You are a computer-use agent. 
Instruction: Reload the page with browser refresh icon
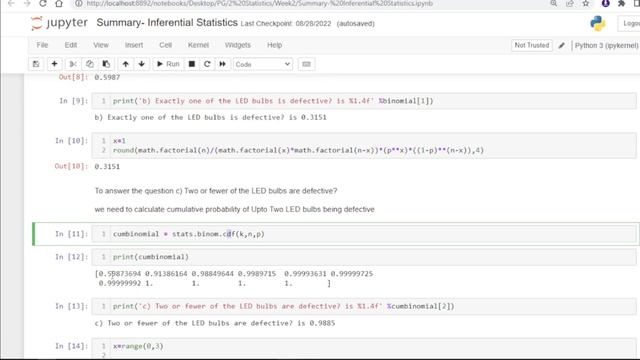(43, 4)
